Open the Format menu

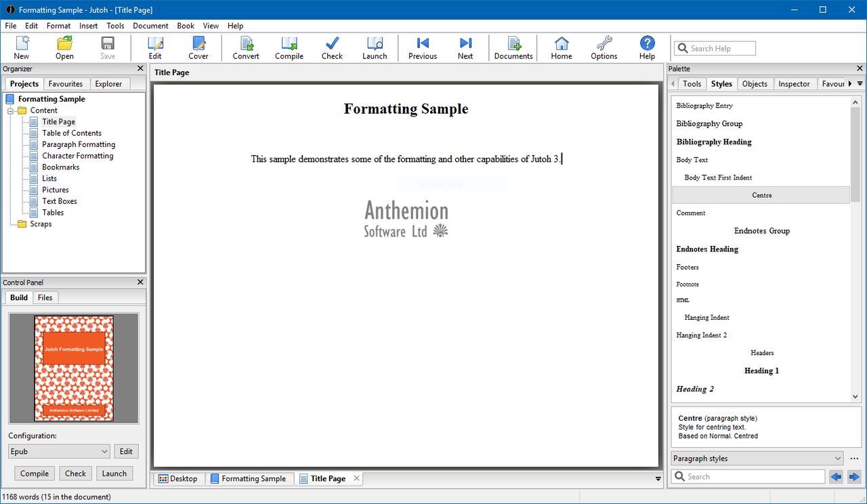coord(59,26)
